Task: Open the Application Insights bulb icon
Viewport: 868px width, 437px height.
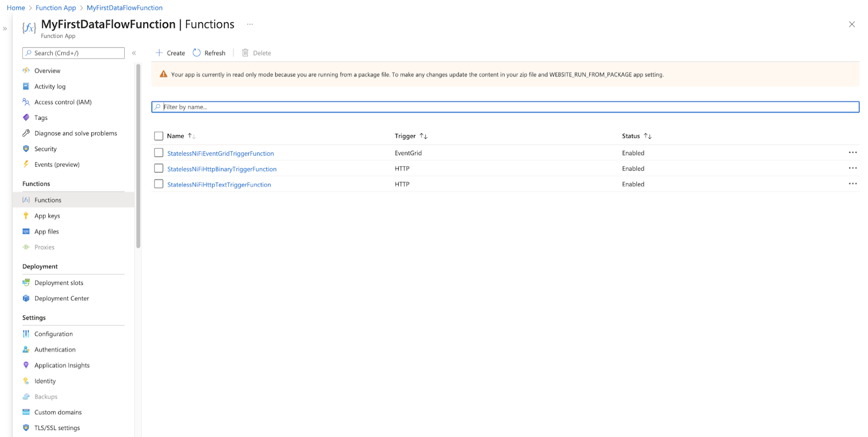Action: (26, 365)
